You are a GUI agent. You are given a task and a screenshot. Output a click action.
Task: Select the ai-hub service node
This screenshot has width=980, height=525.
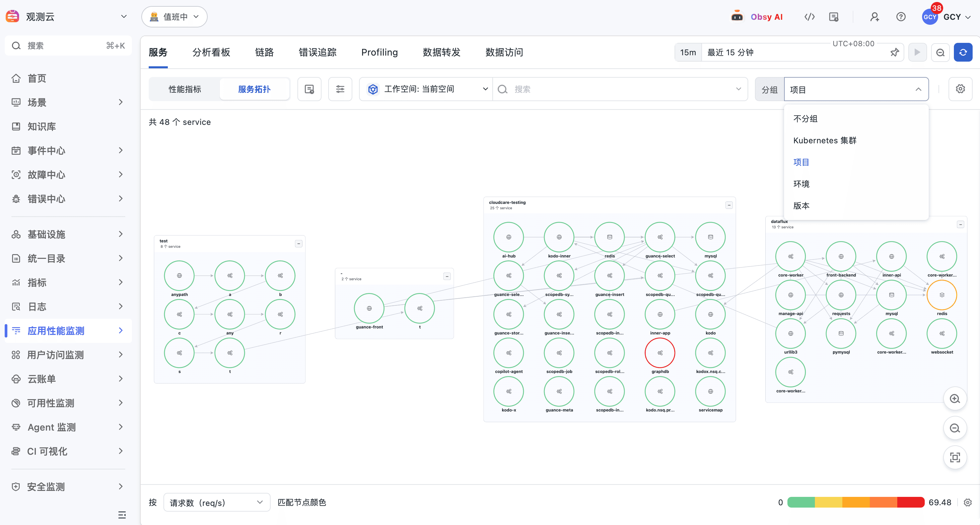pos(509,237)
